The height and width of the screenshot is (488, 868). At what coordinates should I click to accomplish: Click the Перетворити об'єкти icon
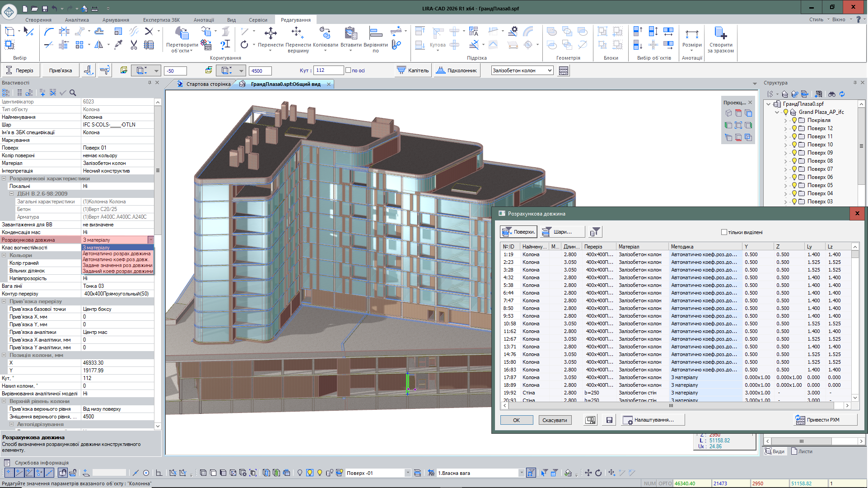[182, 33]
